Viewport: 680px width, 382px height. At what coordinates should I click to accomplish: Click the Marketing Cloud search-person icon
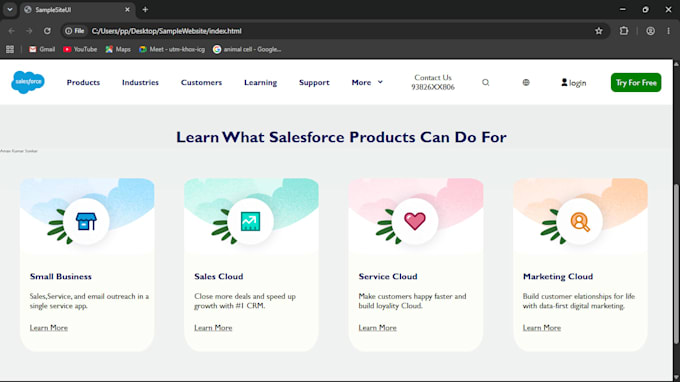(580, 222)
